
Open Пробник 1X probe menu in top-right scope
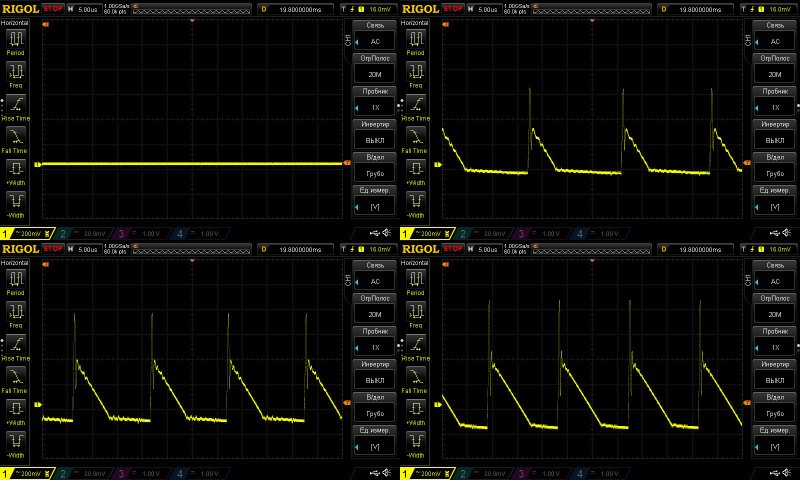coord(775,102)
